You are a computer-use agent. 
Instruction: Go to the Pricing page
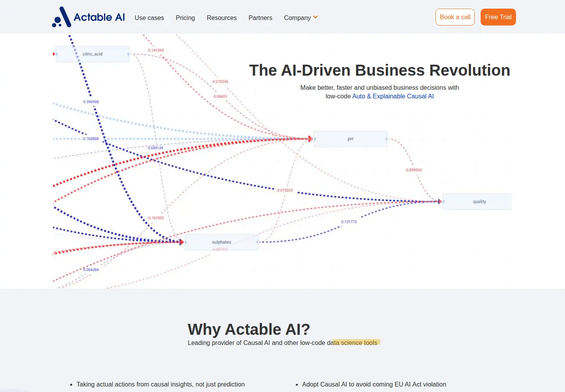click(185, 18)
